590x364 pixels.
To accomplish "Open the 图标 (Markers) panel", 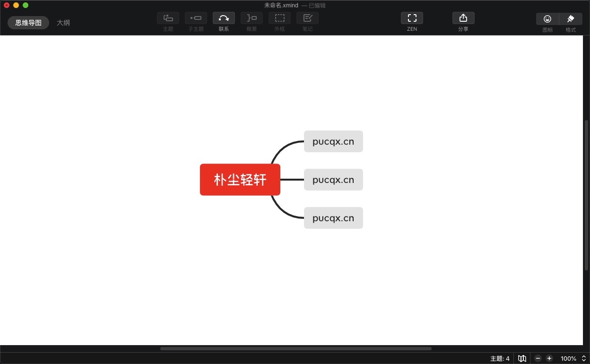I will [x=547, y=19].
